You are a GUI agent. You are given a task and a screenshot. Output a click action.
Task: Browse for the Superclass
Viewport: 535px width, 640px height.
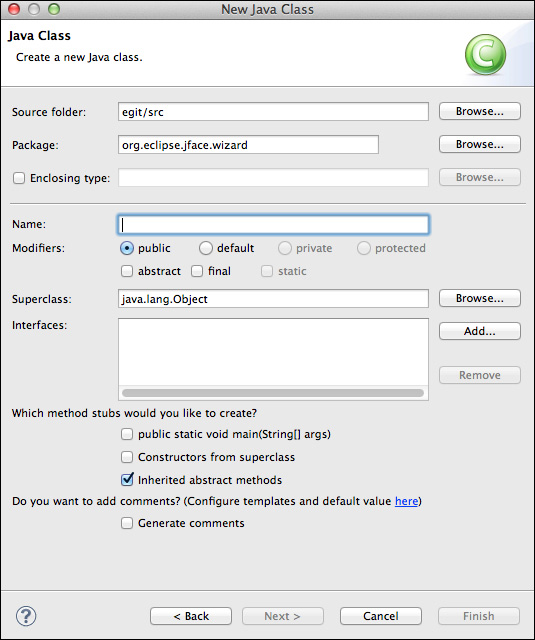(480, 298)
